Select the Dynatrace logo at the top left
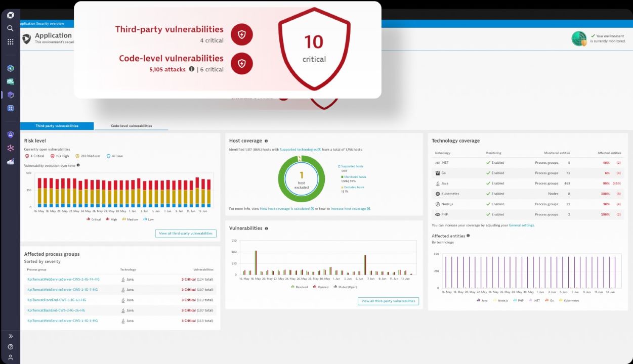Viewport: 633px width, 364px height. click(10, 15)
